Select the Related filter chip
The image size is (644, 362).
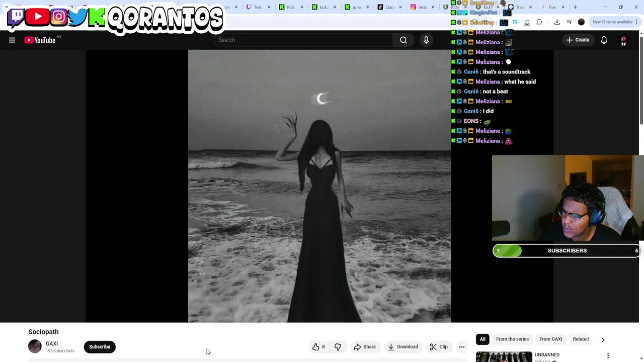pos(581,339)
